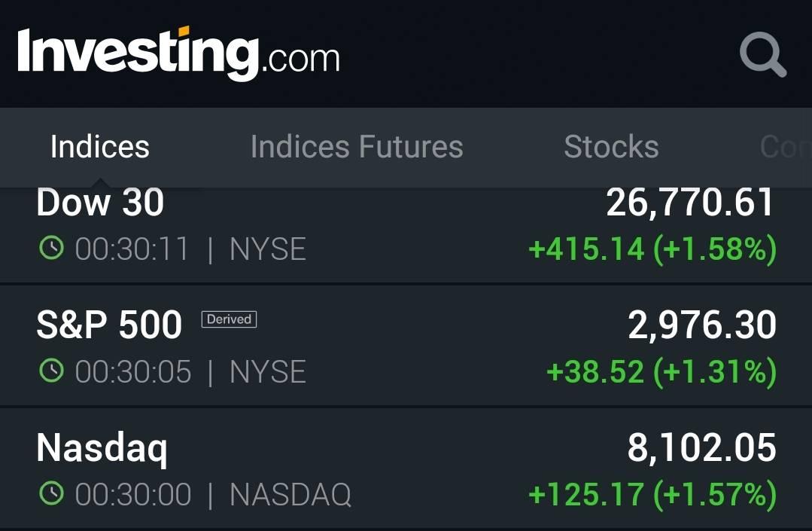Open the S&P 500 index name
Screen dimensions: 812x531
109,325
